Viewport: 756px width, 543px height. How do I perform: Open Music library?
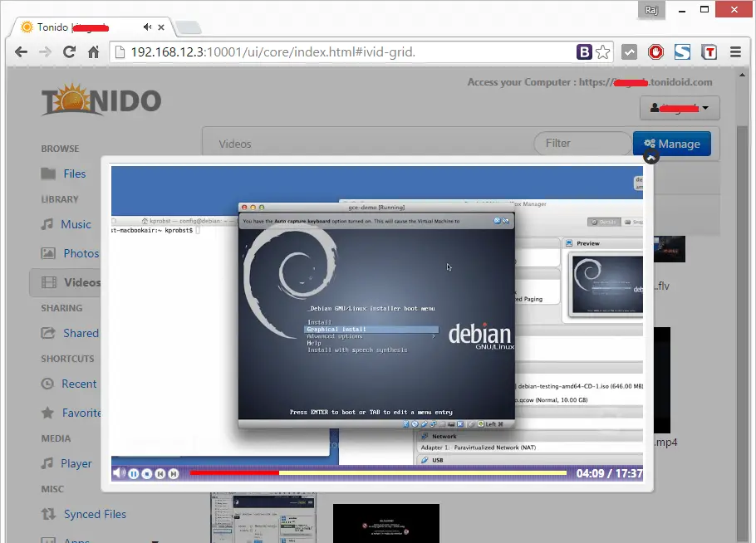point(76,224)
